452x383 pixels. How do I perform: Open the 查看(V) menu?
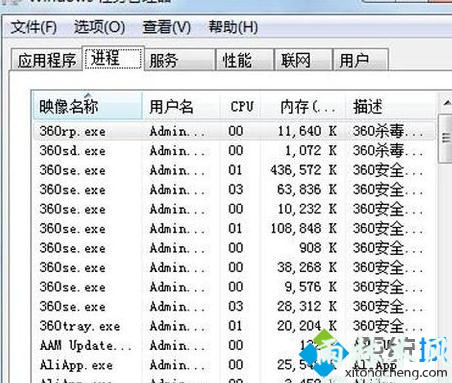click(x=167, y=27)
